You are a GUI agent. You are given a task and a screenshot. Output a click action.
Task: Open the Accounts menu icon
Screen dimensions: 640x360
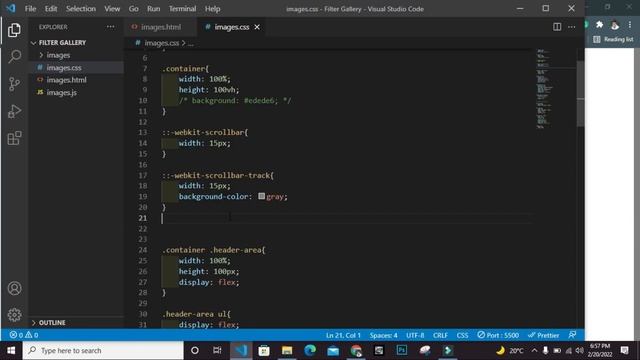click(x=14, y=288)
